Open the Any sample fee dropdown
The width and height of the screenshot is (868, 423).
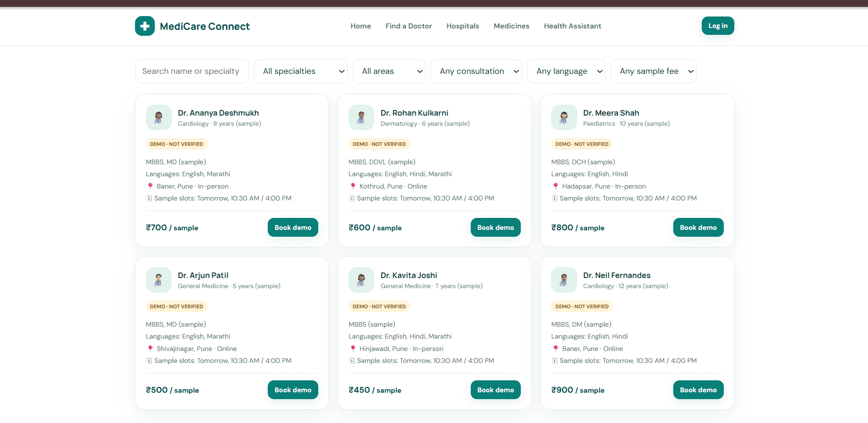coord(654,71)
